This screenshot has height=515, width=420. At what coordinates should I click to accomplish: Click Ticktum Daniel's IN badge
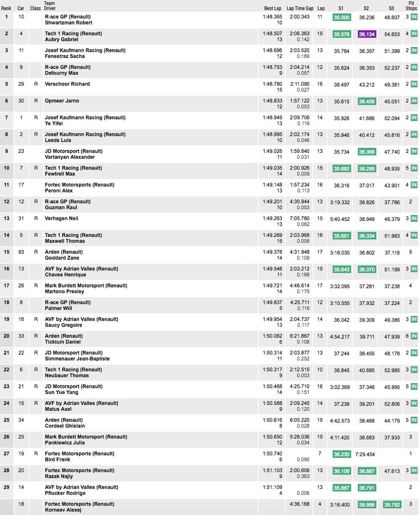pyautogui.click(x=414, y=336)
